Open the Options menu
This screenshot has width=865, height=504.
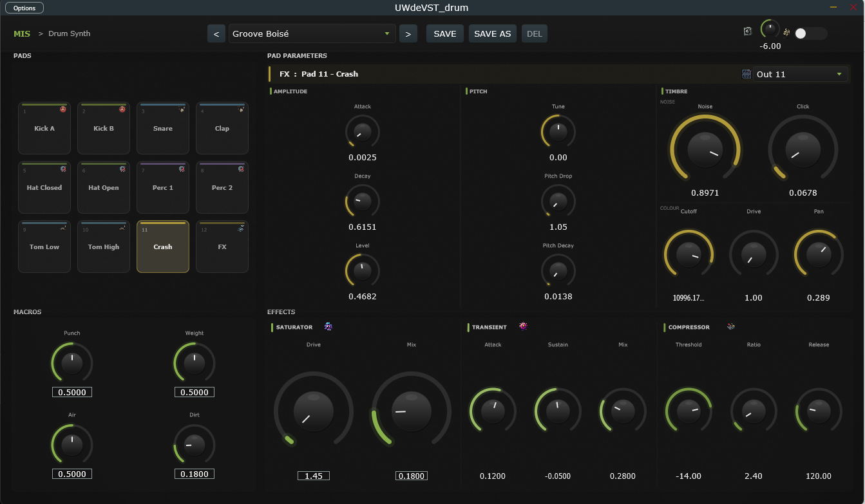(x=24, y=8)
